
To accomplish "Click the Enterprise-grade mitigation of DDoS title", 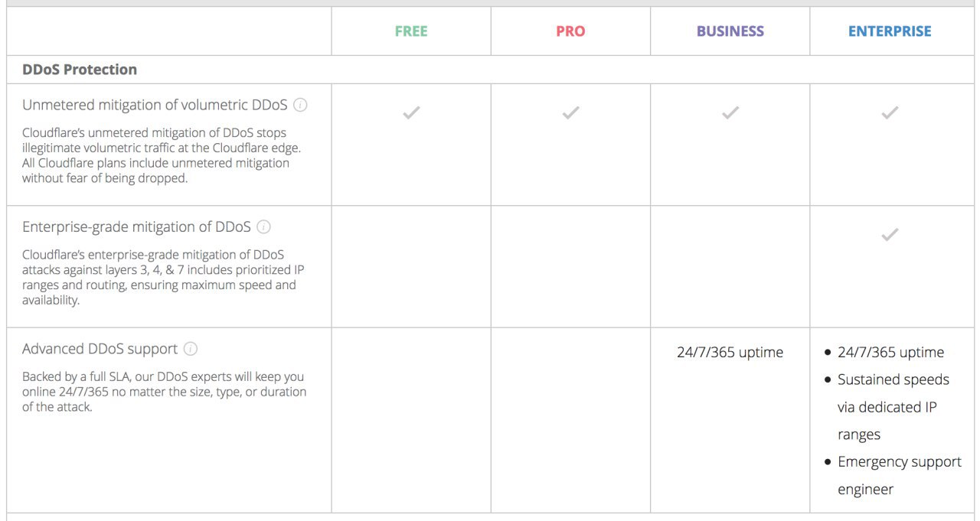I will click(x=136, y=227).
